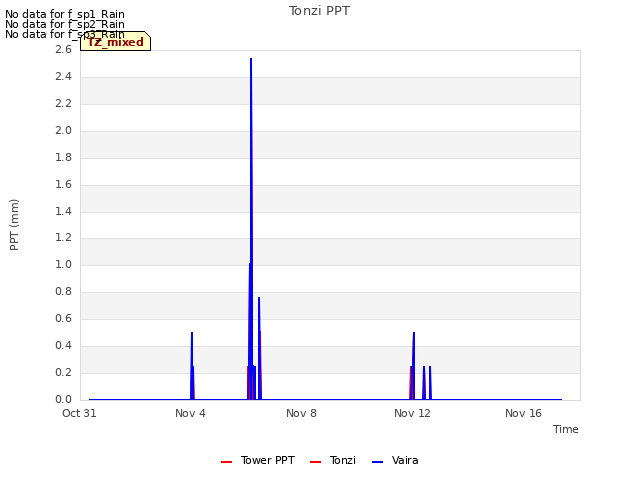Click the 'No data for f_sp1_Rain' message

click(x=65, y=14)
